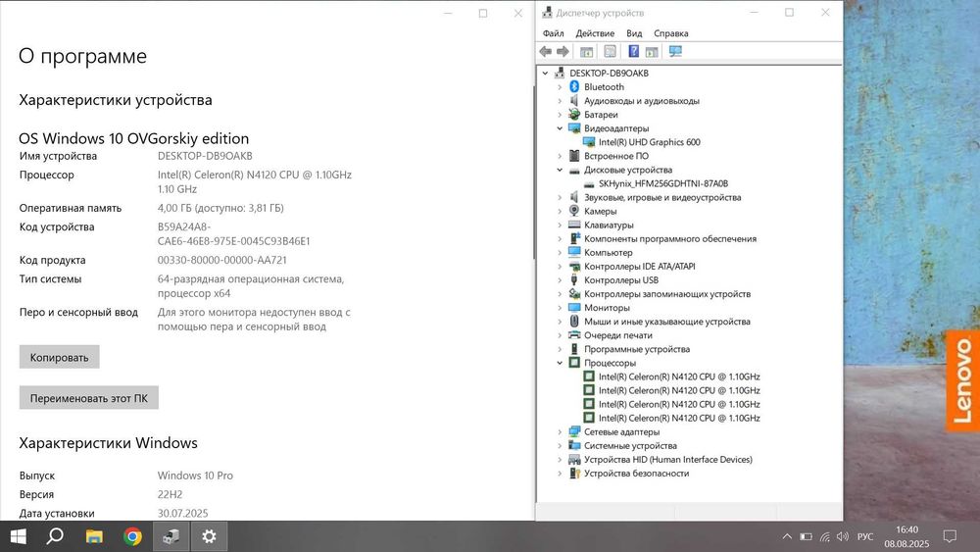Select the Камеры webcam icon

pyautogui.click(x=574, y=211)
